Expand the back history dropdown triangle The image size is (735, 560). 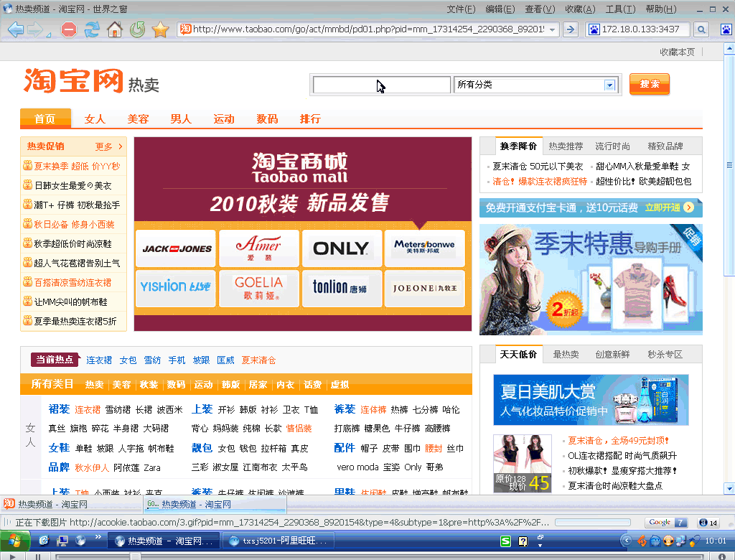48,36
